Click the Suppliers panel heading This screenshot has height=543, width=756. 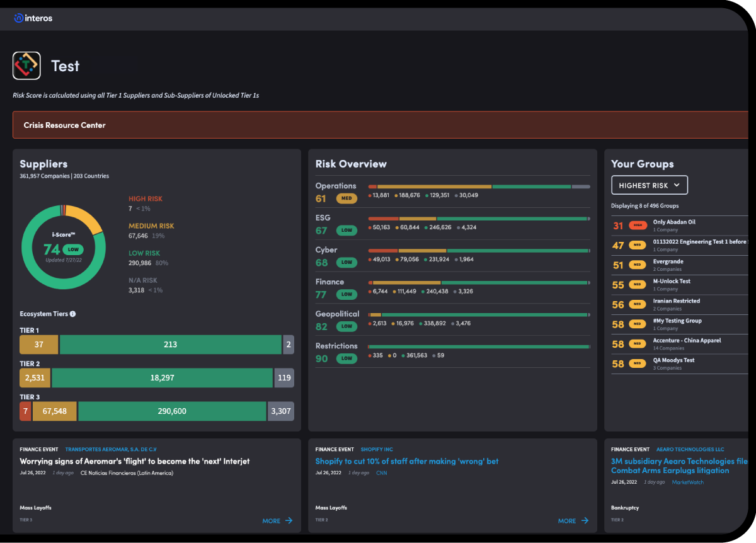(x=43, y=164)
